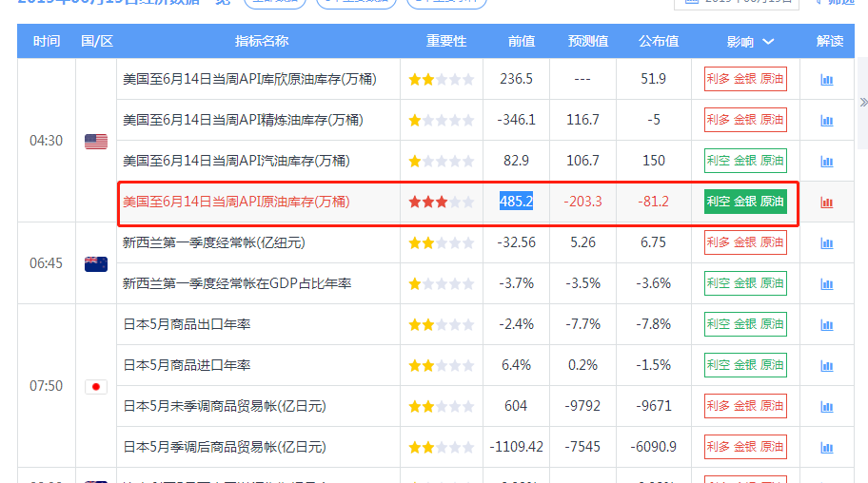This screenshot has width=868, height=483.
Task: Open chart icon for 经常帐在GDP占比年率 row
Action: 826,284
